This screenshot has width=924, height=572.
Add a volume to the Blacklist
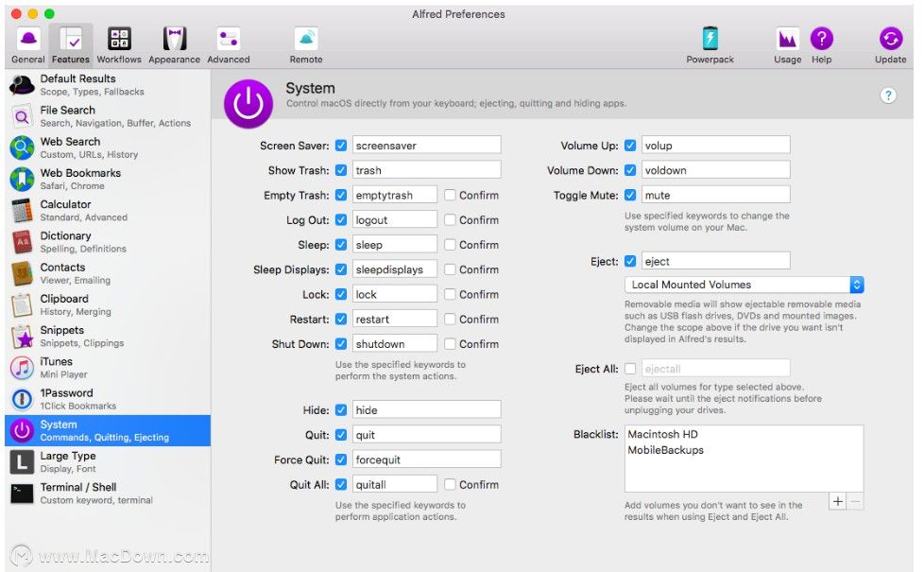point(837,501)
